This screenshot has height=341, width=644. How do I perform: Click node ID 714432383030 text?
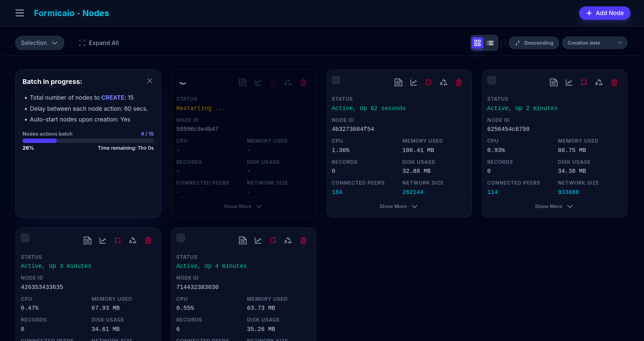point(197,287)
